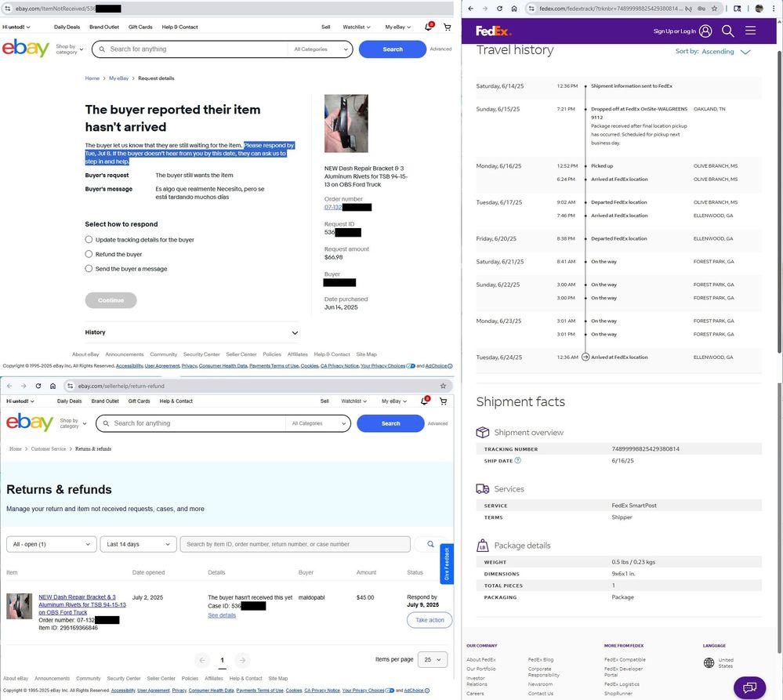Change items per page dropdown
This screenshot has width=783, height=700.
(x=433, y=659)
